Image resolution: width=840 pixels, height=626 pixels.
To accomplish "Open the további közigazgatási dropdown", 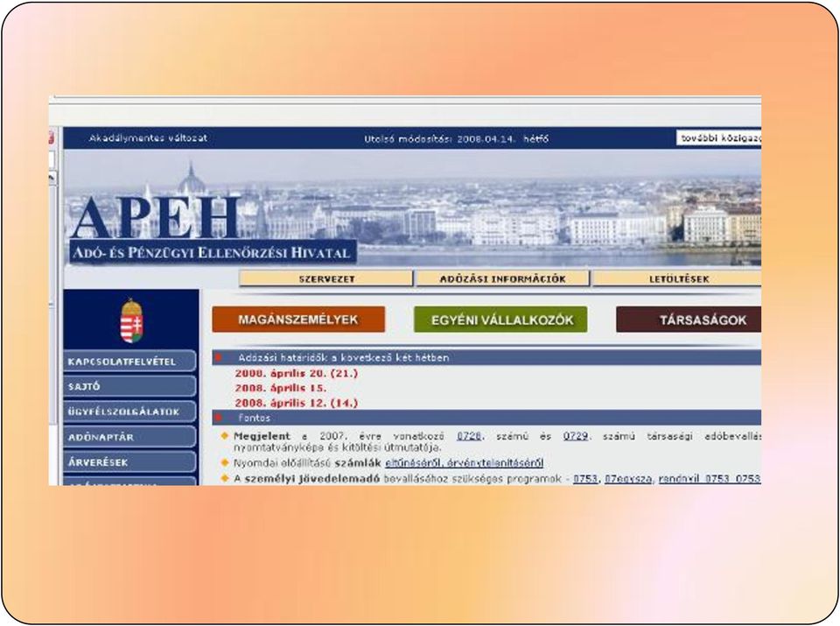I will tap(718, 138).
